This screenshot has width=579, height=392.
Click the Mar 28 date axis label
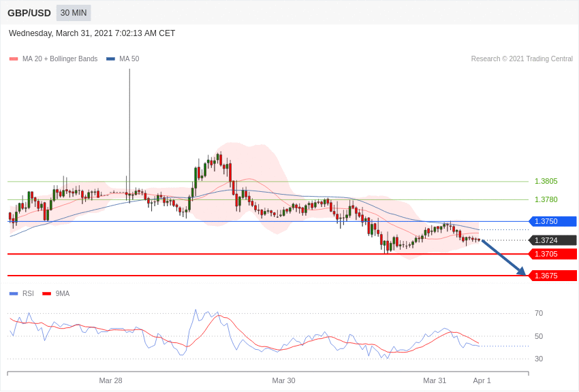coord(110,380)
